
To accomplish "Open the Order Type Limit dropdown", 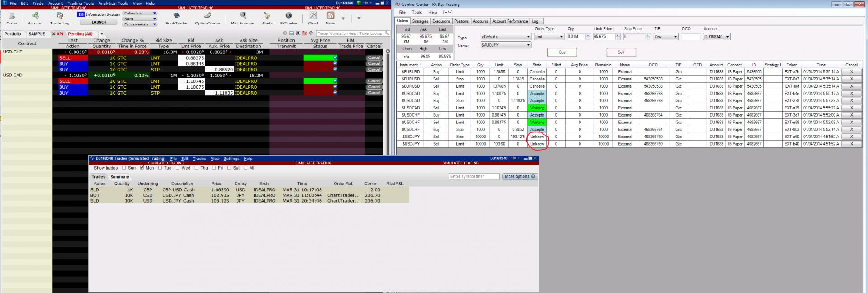I will 549,37.
